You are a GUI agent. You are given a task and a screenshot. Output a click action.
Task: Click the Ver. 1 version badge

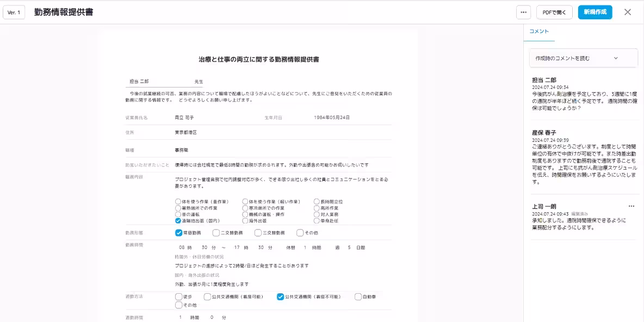pyautogui.click(x=14, y=11)
